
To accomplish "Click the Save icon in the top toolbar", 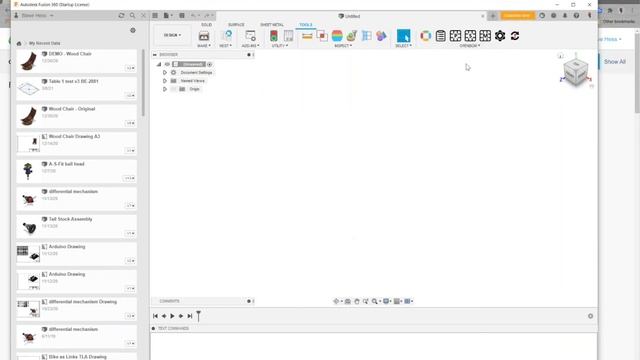I will pyautogui.click(x=182, y=16).
